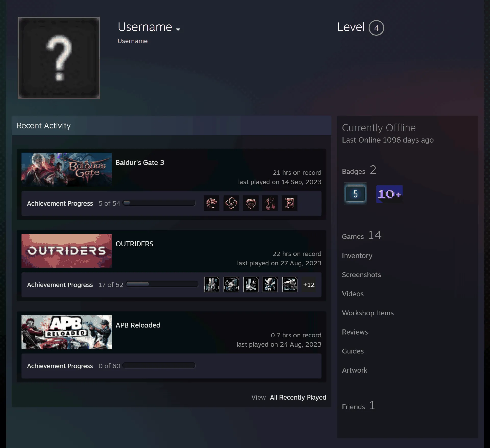Click the first OUTRIDERS achievement icon
Image resolution: width=490 pixels, height=448 pixels.
212,284
